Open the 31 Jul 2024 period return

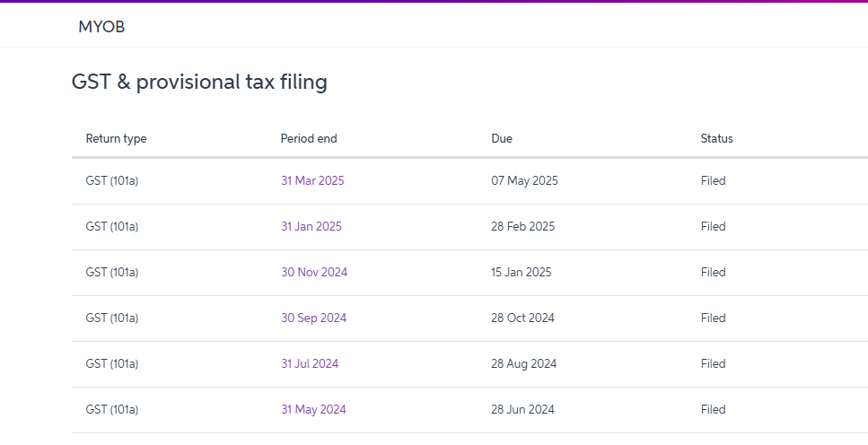point(310,363)
